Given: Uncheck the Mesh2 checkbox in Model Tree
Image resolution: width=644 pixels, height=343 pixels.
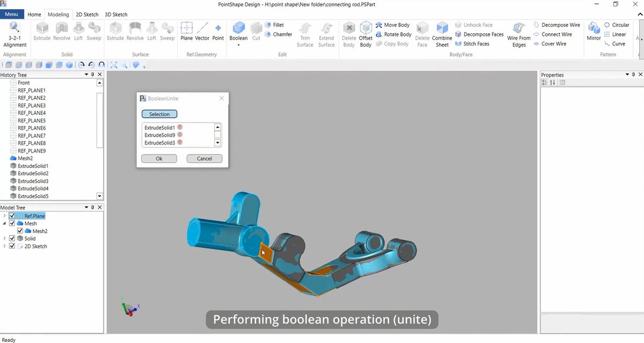Looking at the screenshot, I should pyautogui.click(x=20, y=231).
